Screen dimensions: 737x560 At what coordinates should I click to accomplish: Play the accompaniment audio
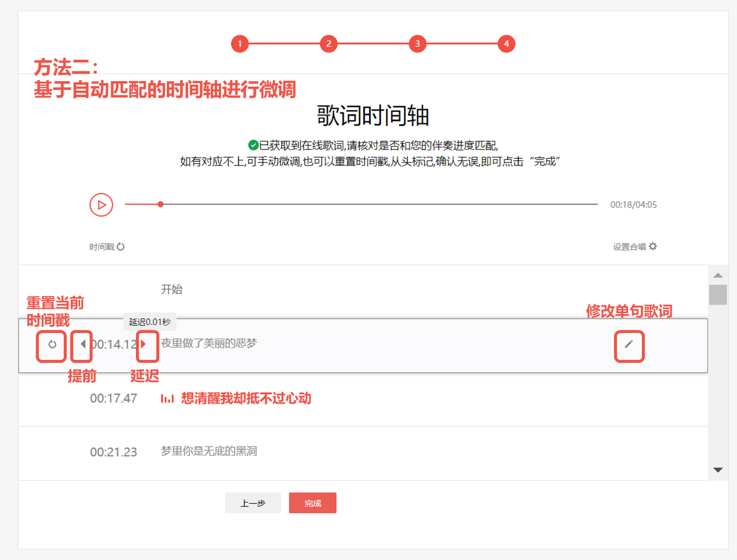[x=101, y=205]
